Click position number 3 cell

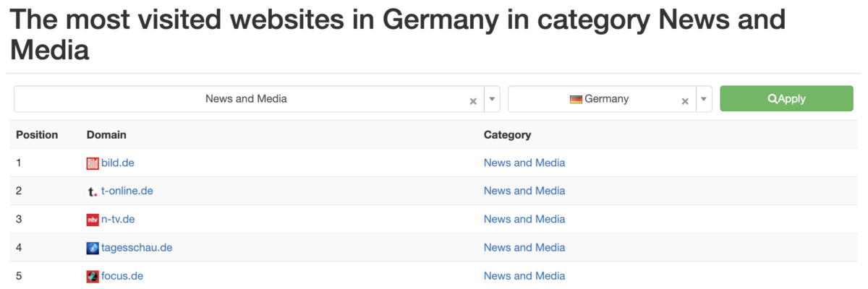(20, 220)
